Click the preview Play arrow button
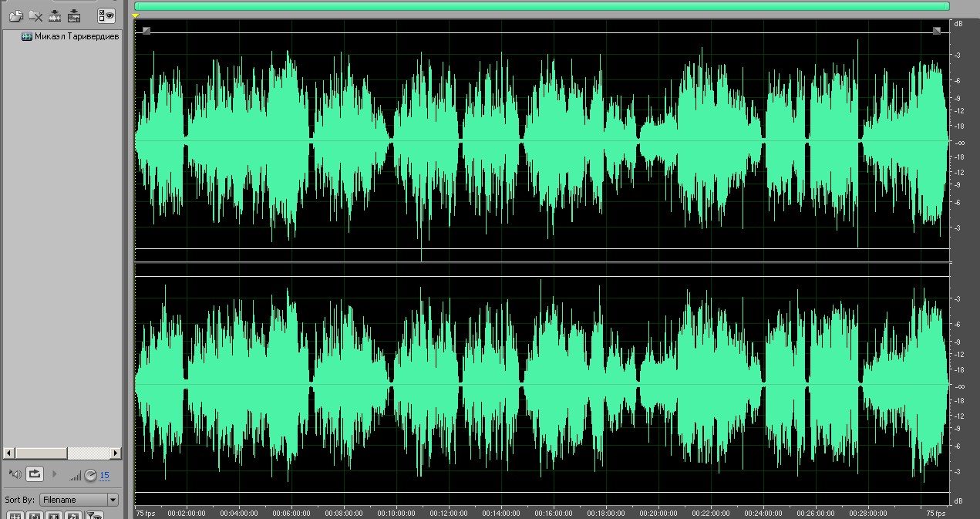 pyautogui.click(x=54, y=474)
